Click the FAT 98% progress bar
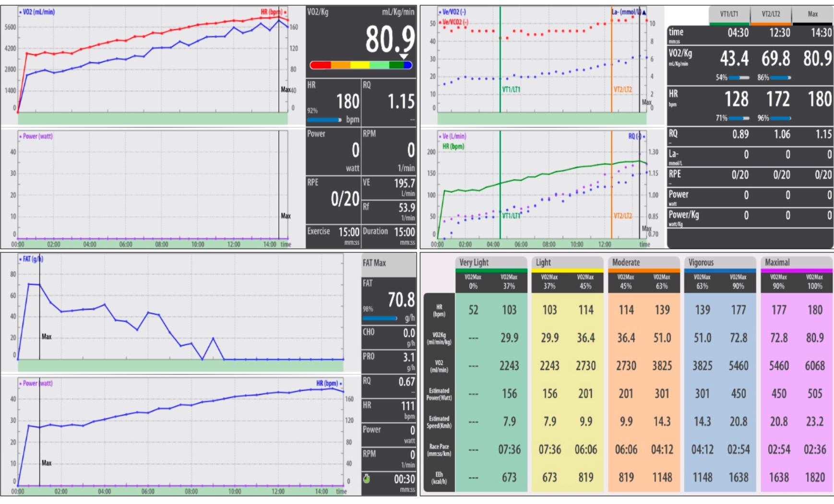The width and height of the screenshot is (834, 504). tap(380, 318)
